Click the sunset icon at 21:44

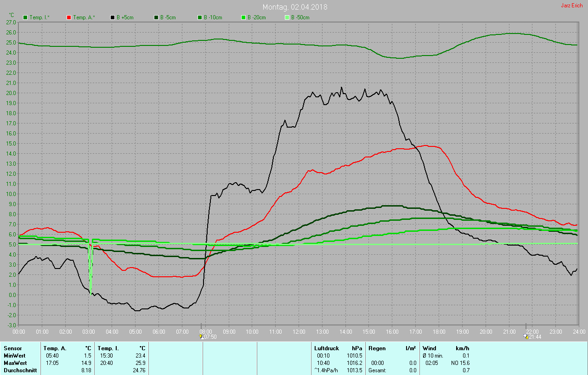(526, 336)
